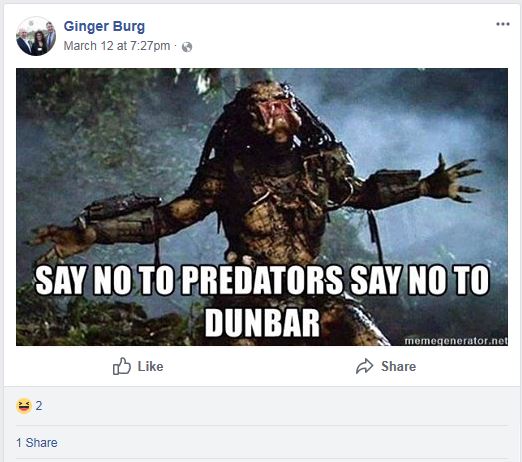522x462 pixels.
Task: Open the March 12 at 7:27pm timestamp
Action: (x=117, y=46)
